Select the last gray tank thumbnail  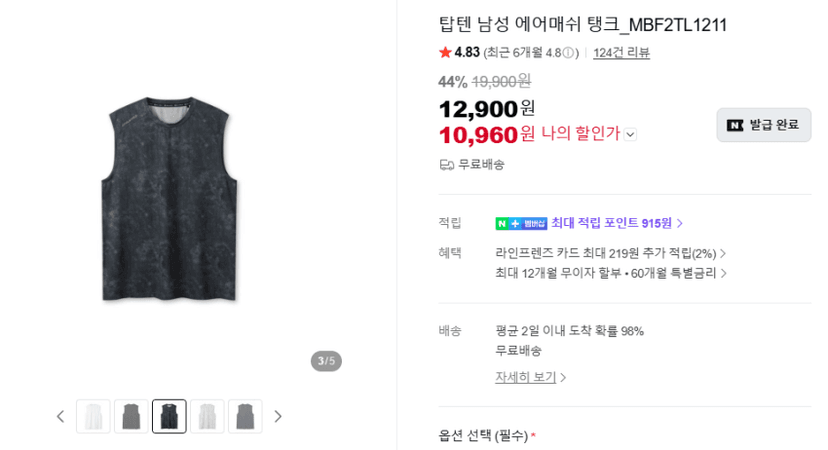[246, 417]
